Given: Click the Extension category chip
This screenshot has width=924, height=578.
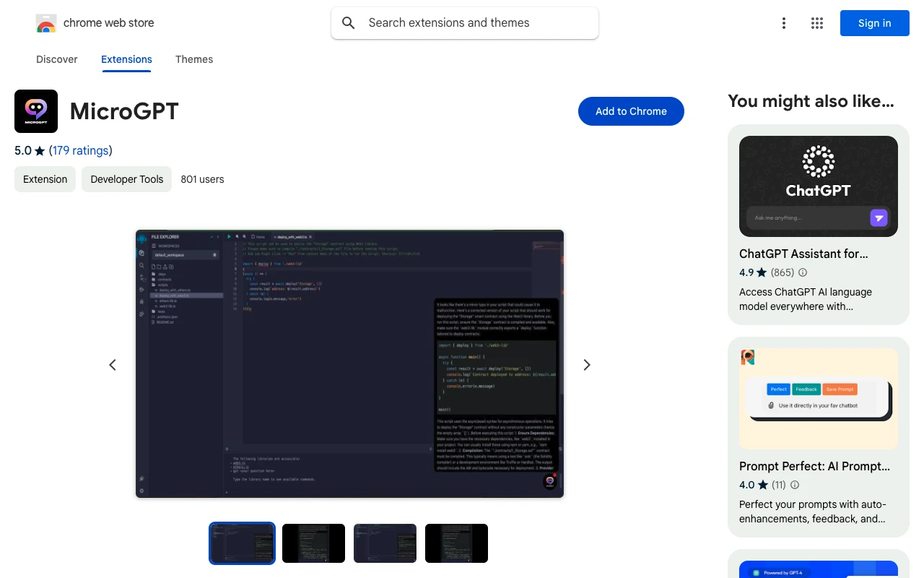Looking at the screenshot, I should point(45,179).
